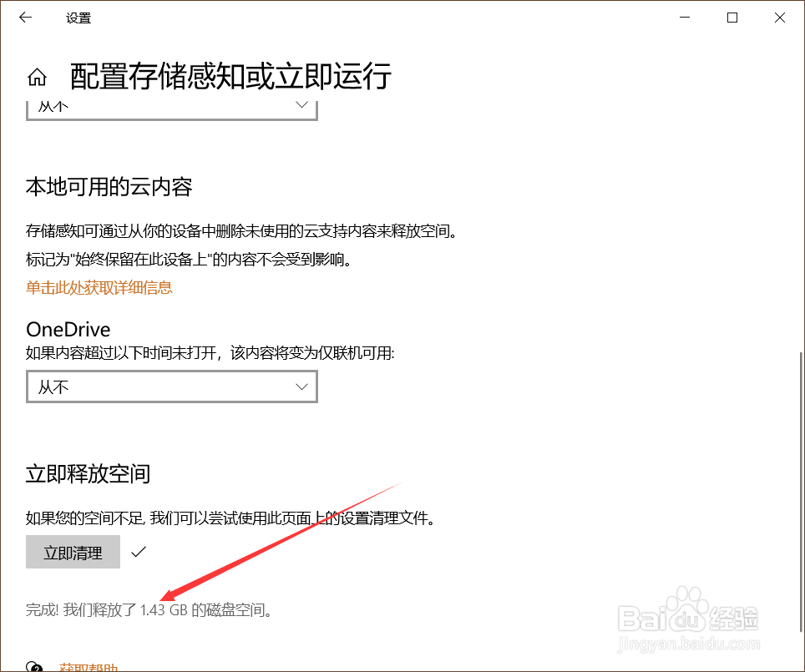The height and width of the screenshot is (672, 805).
Task: Click the 设置 gear area in the title bar
Action: click(78, 17)
